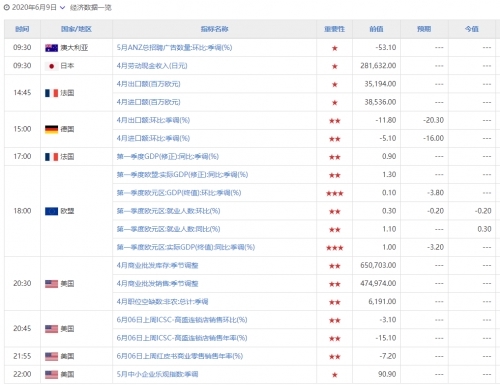
Task: Click the forecast value -3.80
Action: (x=435, y=193)
